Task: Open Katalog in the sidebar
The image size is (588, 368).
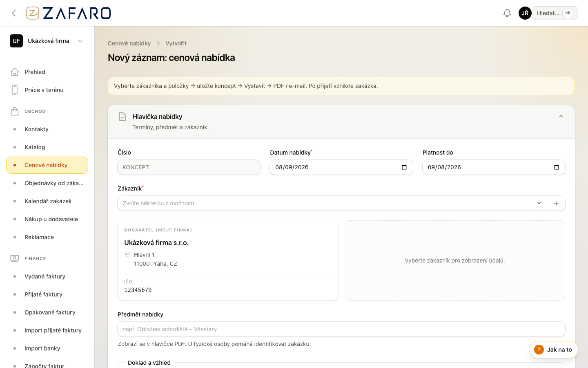Action: pos(47,147)
